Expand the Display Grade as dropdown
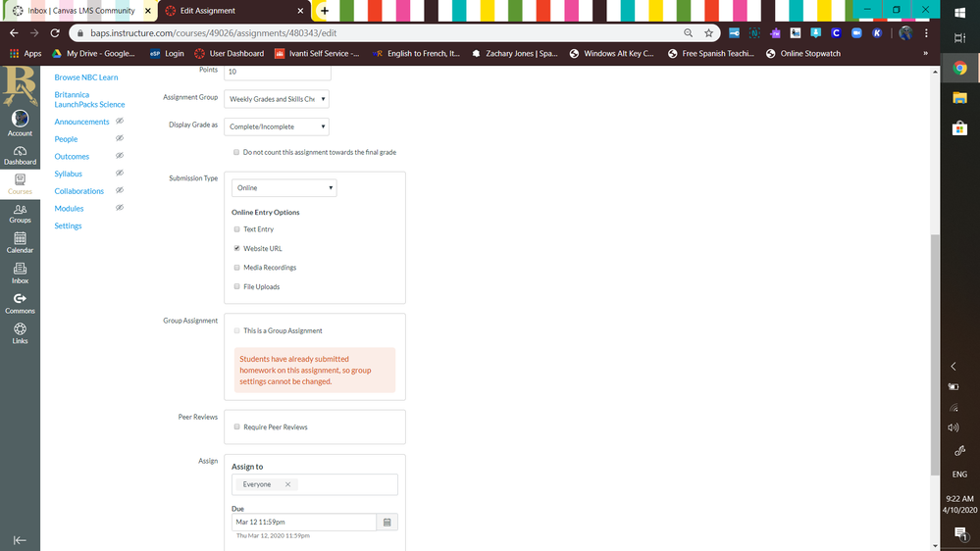This screenshot has height=551, width=980. click(x=277, y=126)
